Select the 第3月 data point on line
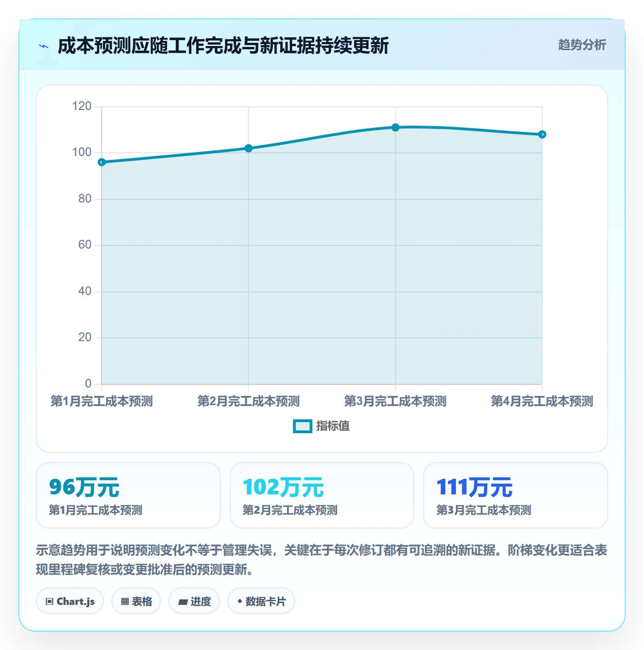 coord(396,128)
